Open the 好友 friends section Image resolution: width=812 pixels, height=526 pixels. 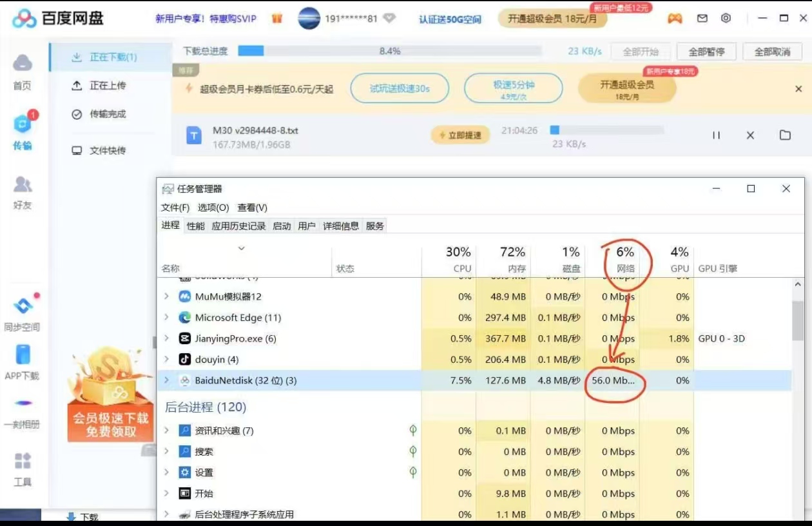[x=23, y=192]
